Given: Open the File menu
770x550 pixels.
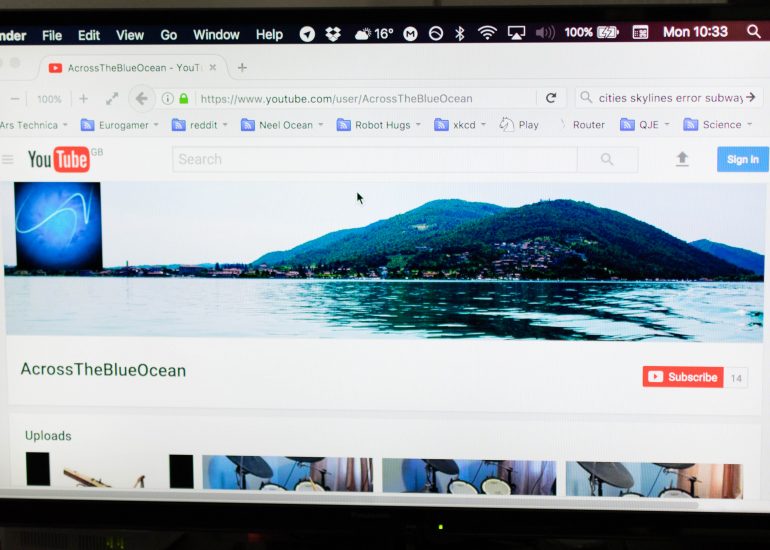Looking at the screenshot, I should pos(52,35).
